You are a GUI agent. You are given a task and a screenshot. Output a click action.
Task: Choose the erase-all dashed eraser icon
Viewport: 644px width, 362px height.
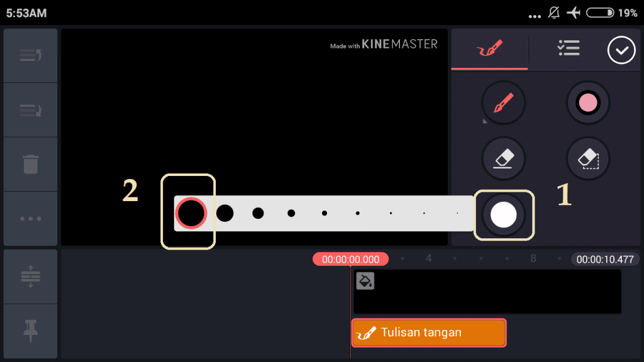click(x=588, y=158)
